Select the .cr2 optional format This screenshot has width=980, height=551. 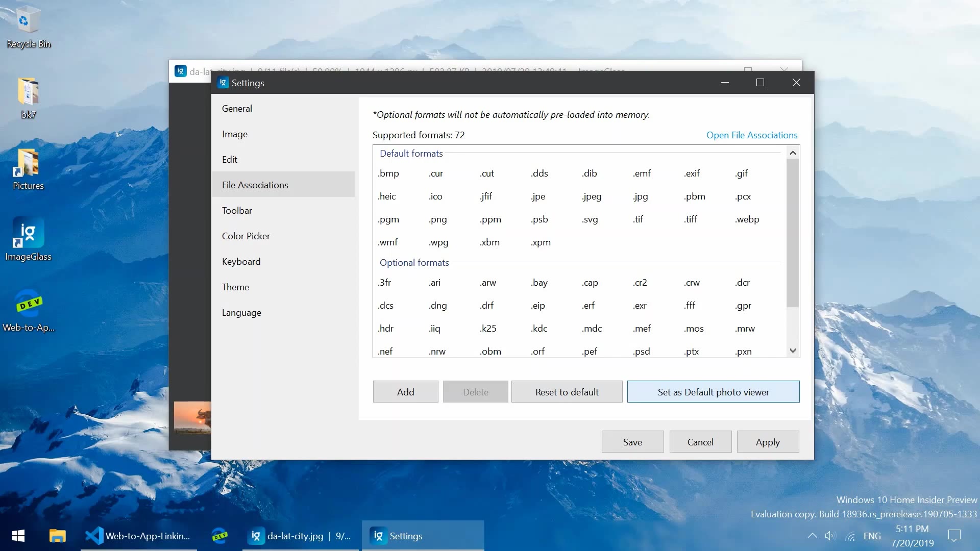640,283
